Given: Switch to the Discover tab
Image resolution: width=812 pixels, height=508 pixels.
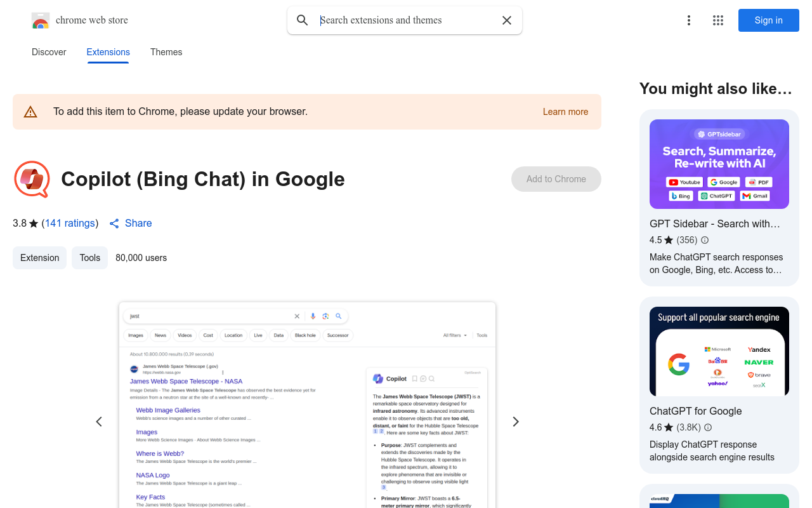Looking at the screenshot, I should pos(49,52).
